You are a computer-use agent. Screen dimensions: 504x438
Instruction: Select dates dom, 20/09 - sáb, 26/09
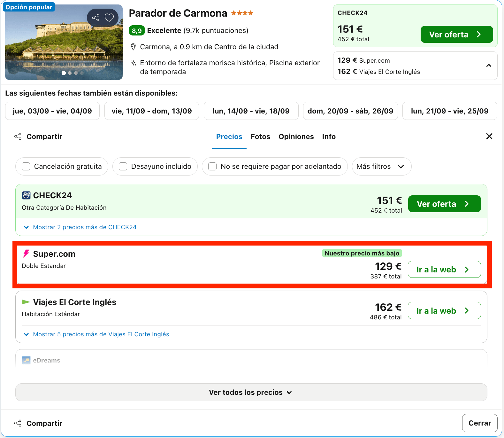click(350, 111)
